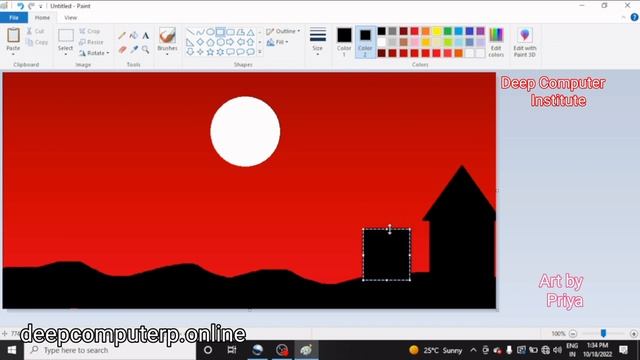This screenshot has height=360, width=640.
Task: Click the Undo arrow in title bar
Action: click(20, 6)
